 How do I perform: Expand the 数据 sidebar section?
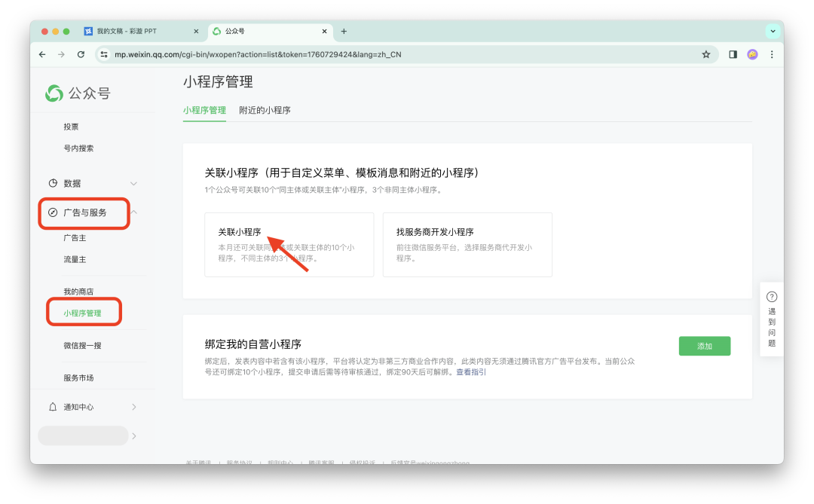click(x=133, y=183)
